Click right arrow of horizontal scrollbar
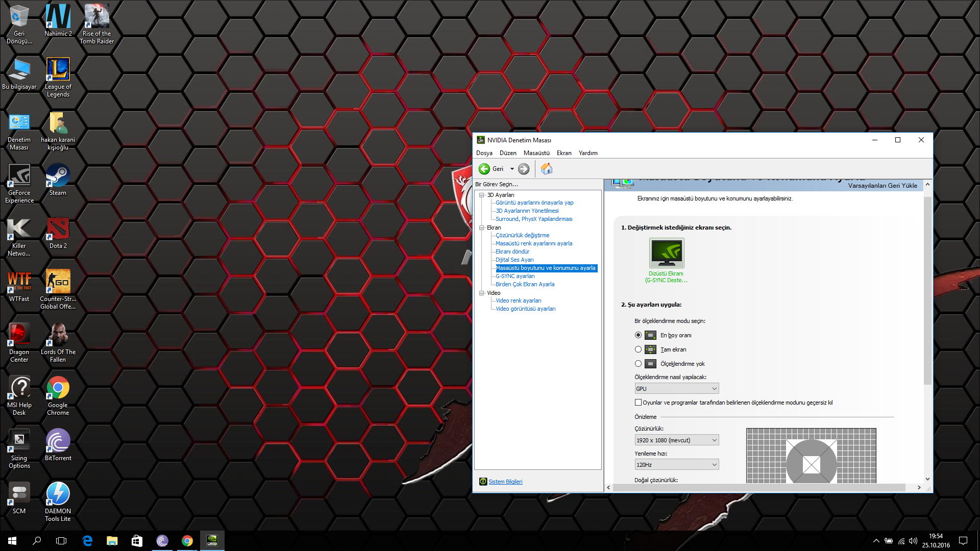The height and width of the screenshot is (551, 980). [919, 488]
